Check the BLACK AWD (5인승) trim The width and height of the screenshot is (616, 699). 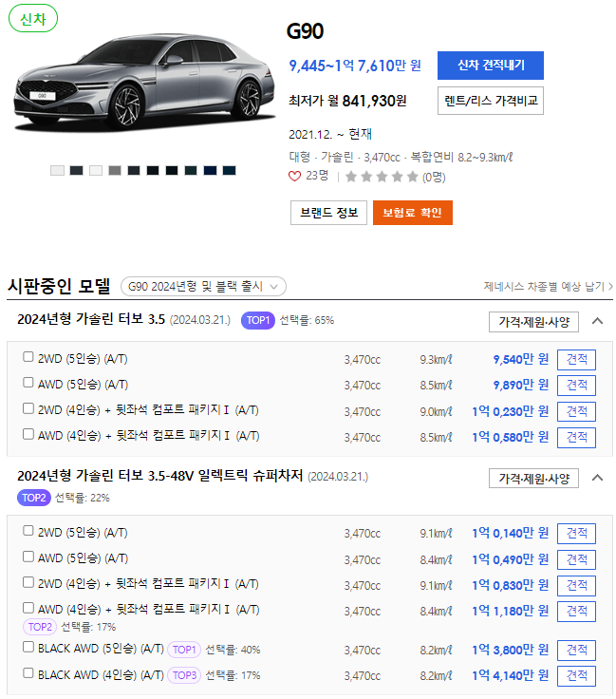pyautogui.click(x=28, y=647)
